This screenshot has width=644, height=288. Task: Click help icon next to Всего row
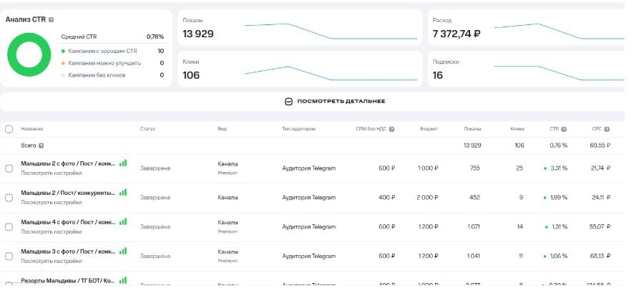point(41,145)
